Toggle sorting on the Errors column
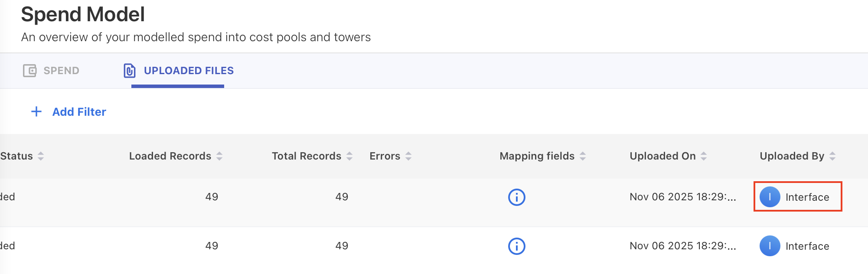 (408, 156)
